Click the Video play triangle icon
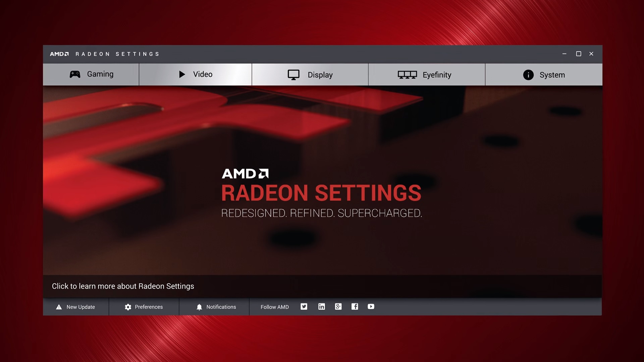 coord(182,74)
